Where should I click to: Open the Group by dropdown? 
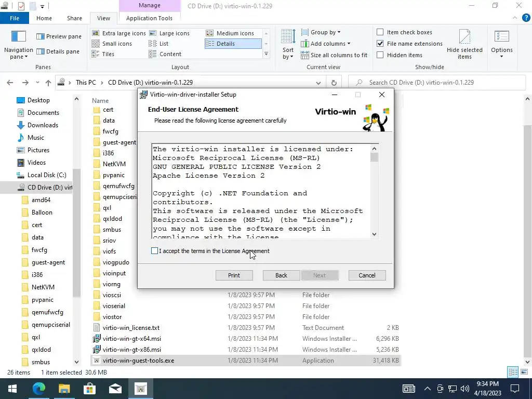click(321, 32)
